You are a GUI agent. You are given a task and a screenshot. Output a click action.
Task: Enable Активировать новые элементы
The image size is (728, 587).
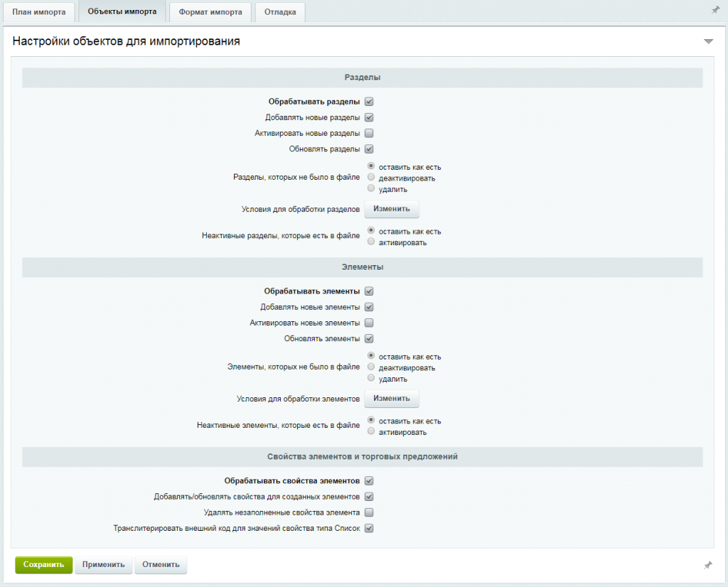tap(369, 323)
